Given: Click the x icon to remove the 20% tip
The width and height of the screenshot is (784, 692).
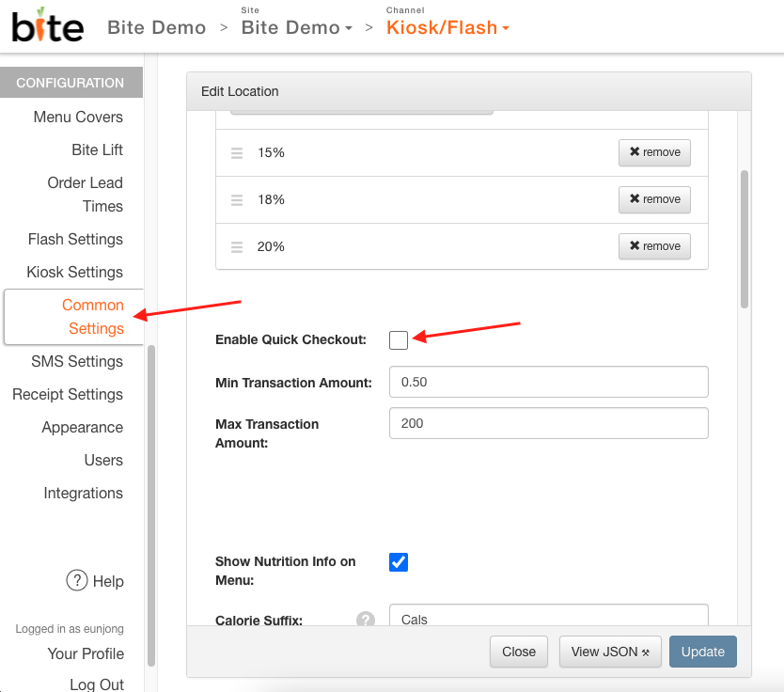Looking at the screenshot, I should [x=635, y=246].
